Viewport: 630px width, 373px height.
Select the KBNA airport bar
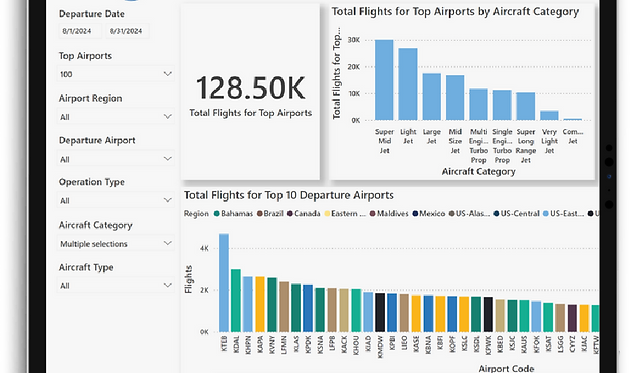(428, 314)
